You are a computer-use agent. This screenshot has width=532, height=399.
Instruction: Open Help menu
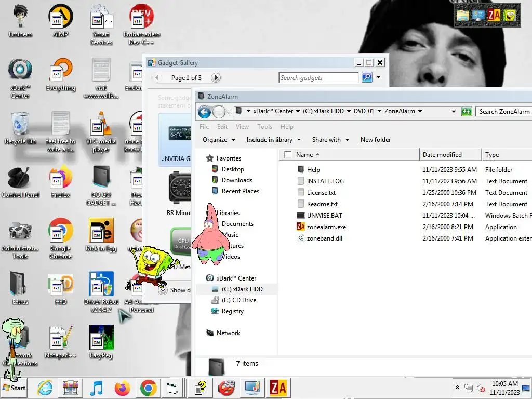point(287,127)
